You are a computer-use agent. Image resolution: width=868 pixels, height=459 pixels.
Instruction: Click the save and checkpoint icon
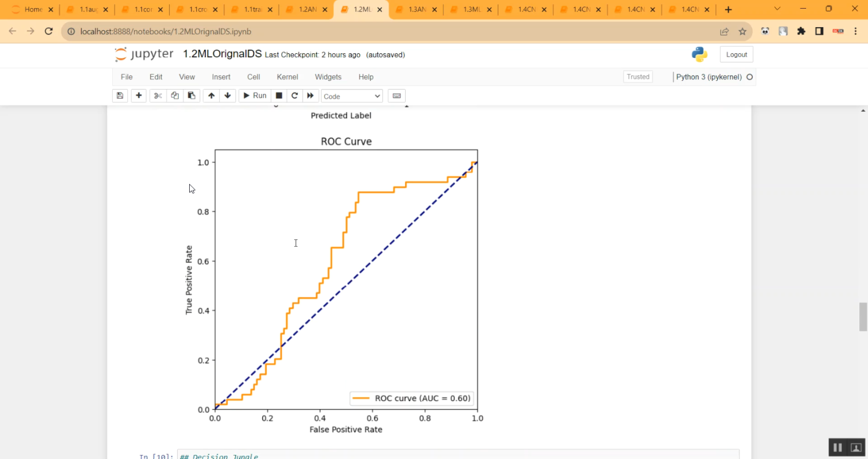pyautogui.click(x=120, y=96)
